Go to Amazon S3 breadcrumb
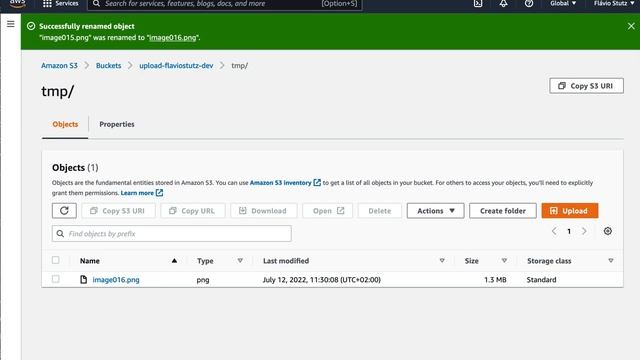 [59, 65]
